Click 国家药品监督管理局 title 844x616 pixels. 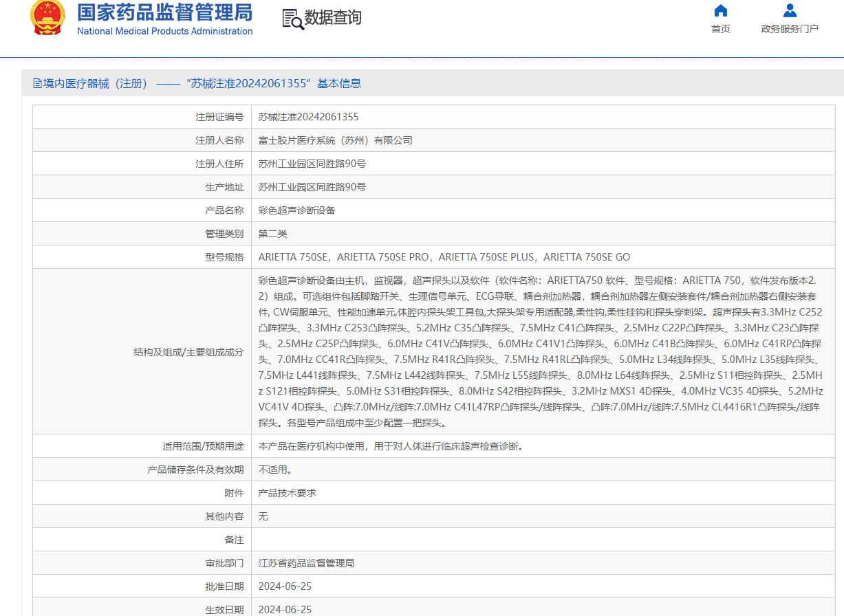tap(164, 12)
